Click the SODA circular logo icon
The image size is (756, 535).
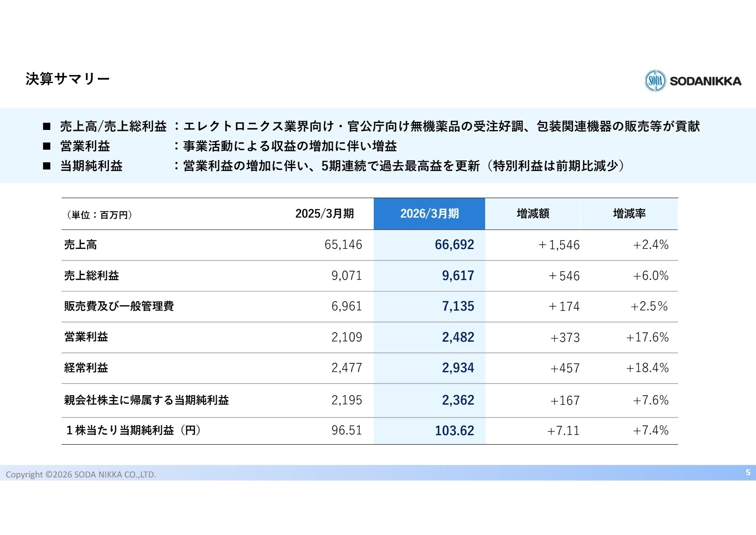(x=655, y=81)
